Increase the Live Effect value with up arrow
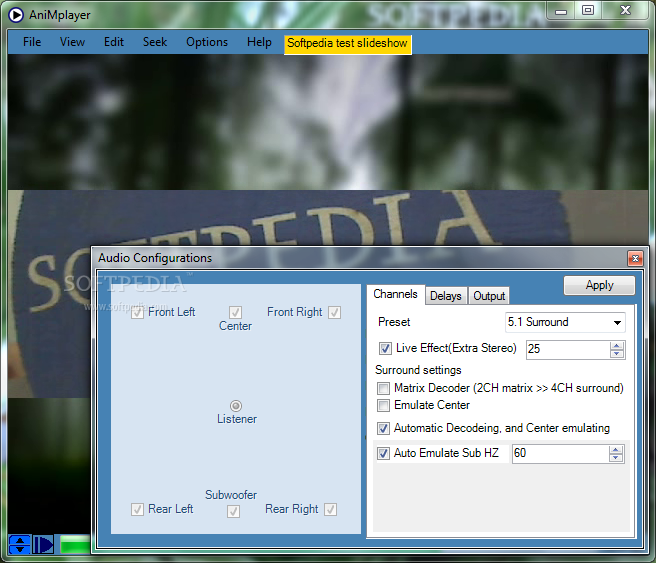Viewport: 656px width, 563px height. pyautogui.click(x=617, y=345)
